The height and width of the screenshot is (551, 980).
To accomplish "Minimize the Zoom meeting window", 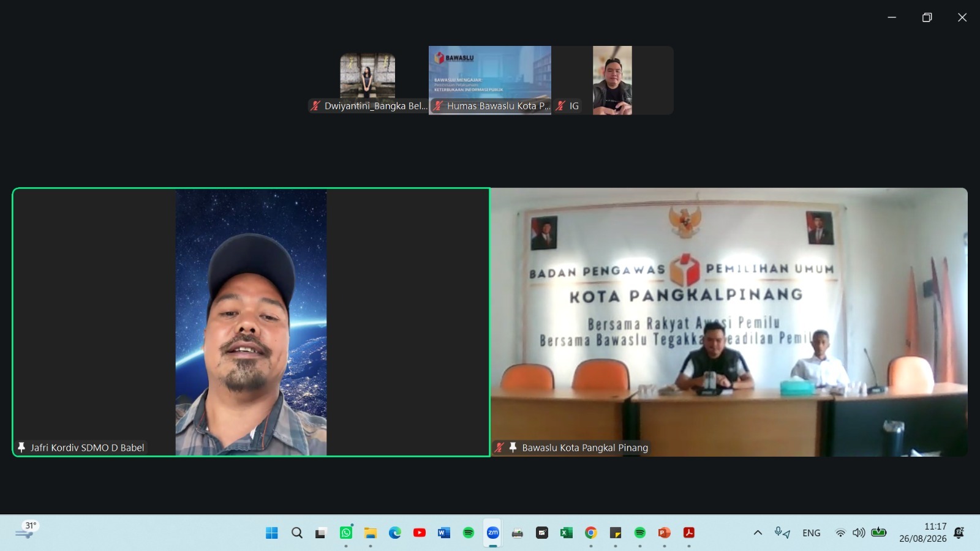I will [x=892, y=17].
